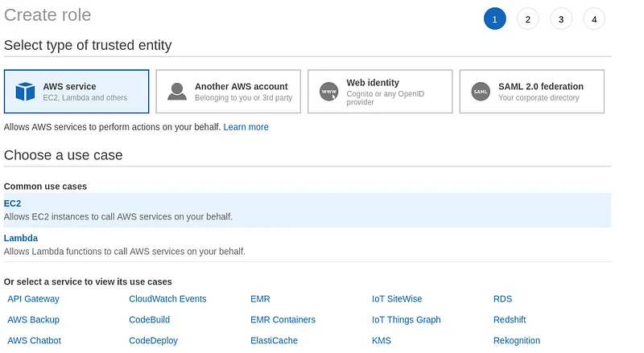
Task: Pick the Redshift service
Action: [510, 320]
